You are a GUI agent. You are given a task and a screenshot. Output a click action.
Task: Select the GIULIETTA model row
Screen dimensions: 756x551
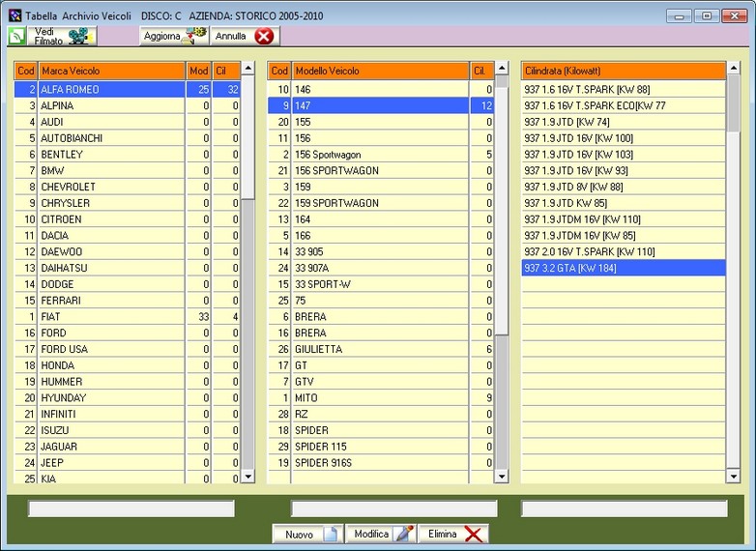(381, 349)
